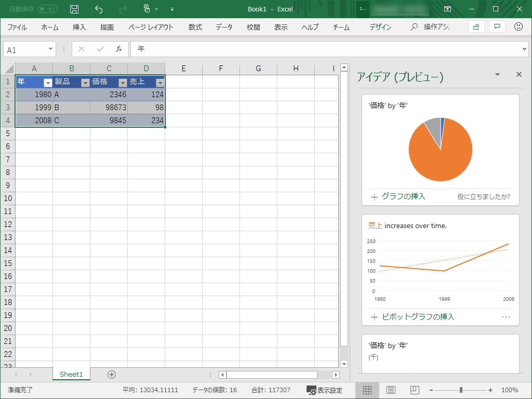Image resolution: width=532 pixels, height=399 pixels.
Task: Click the Share icon button
Action: click(x=476, y=27)
